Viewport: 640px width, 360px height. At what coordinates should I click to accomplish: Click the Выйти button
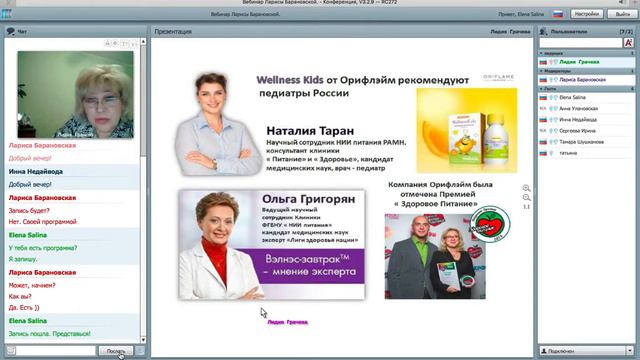point(622,14)
